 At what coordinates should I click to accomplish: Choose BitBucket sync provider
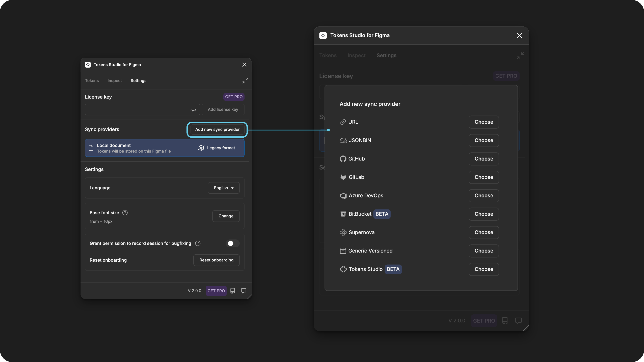point(484,214)
